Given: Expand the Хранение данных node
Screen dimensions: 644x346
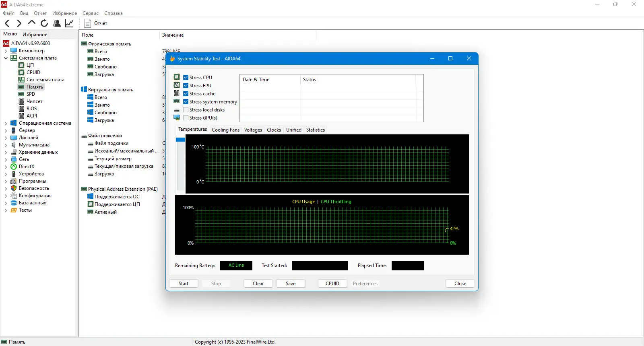Looking at the screenshot, I should click(x=6, y=152).
